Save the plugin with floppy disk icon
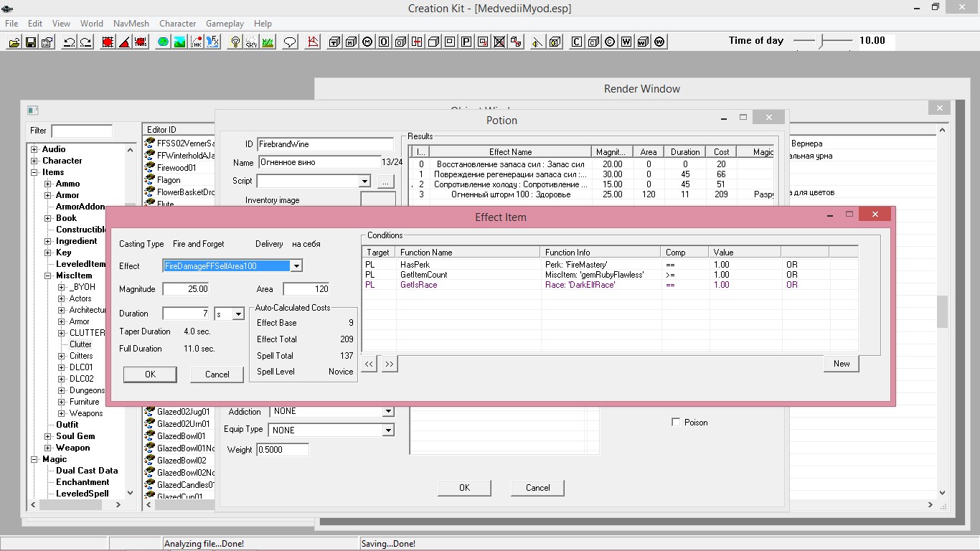 [x=30, y=42]
